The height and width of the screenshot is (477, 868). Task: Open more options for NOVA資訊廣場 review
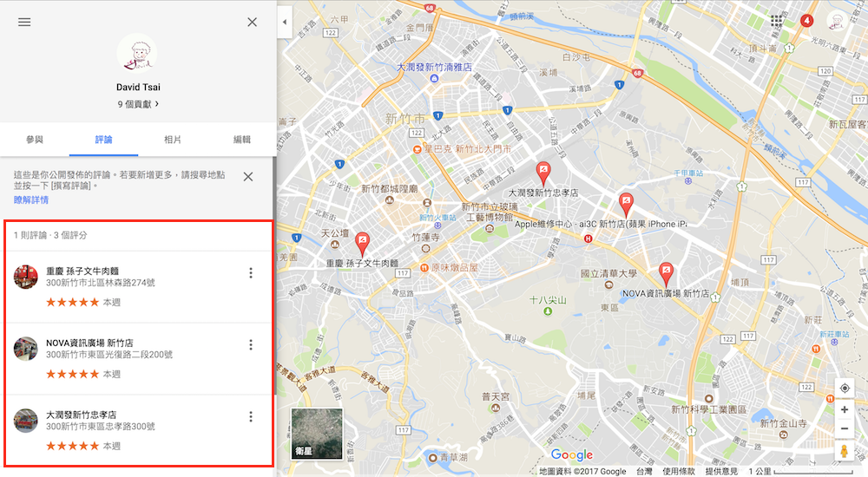click(251, 345)
